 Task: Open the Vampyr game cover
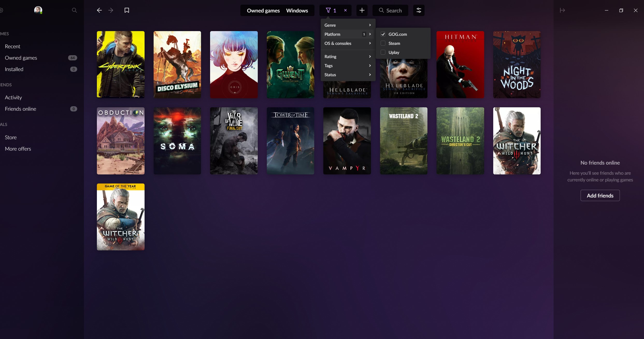347,141
